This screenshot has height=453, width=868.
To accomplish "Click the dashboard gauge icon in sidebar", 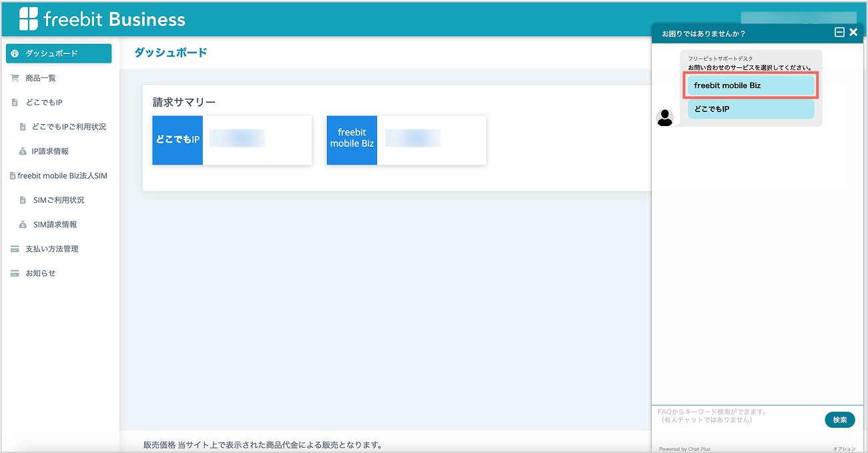I will [15, 53].
